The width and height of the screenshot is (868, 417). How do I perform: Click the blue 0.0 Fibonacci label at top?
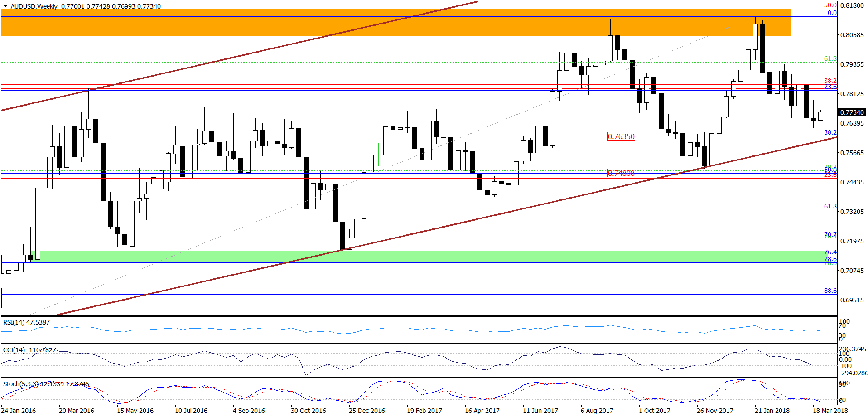click(832, 13)
